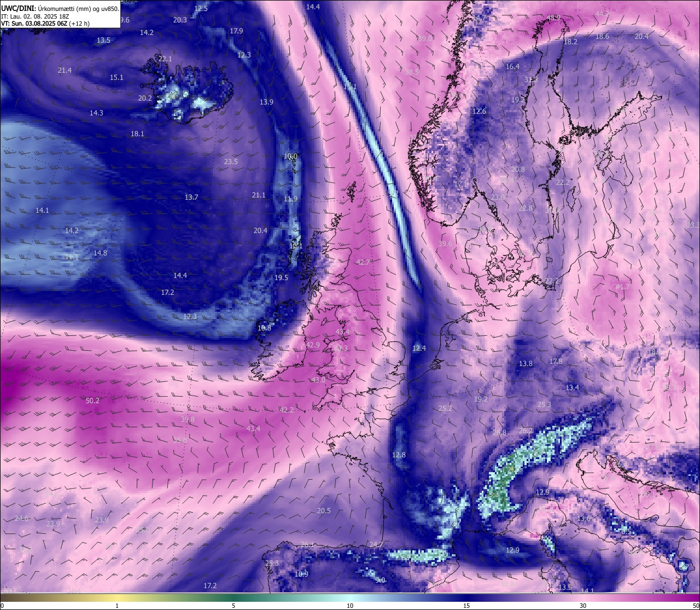Click the value label 15.1
This screenshot has width=700, height=610.
click(116, 77)
